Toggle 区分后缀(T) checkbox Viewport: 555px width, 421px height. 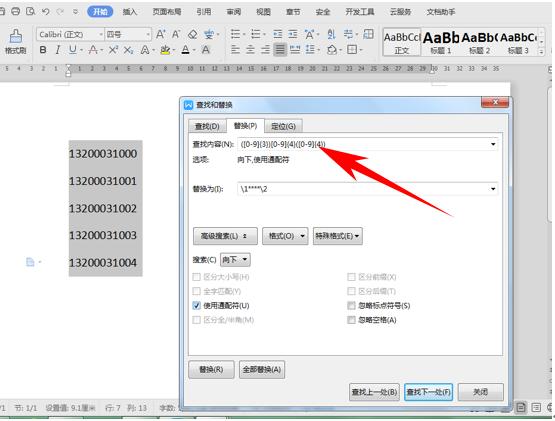(351, 291)
